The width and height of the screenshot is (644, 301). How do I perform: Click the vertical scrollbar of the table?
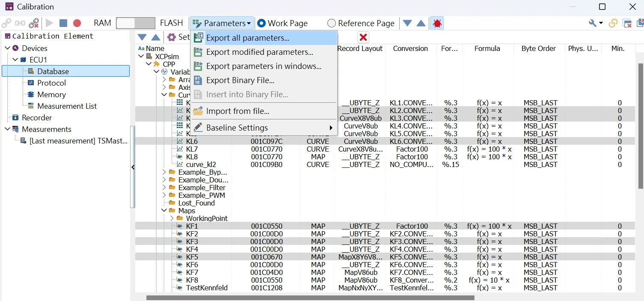641,126
